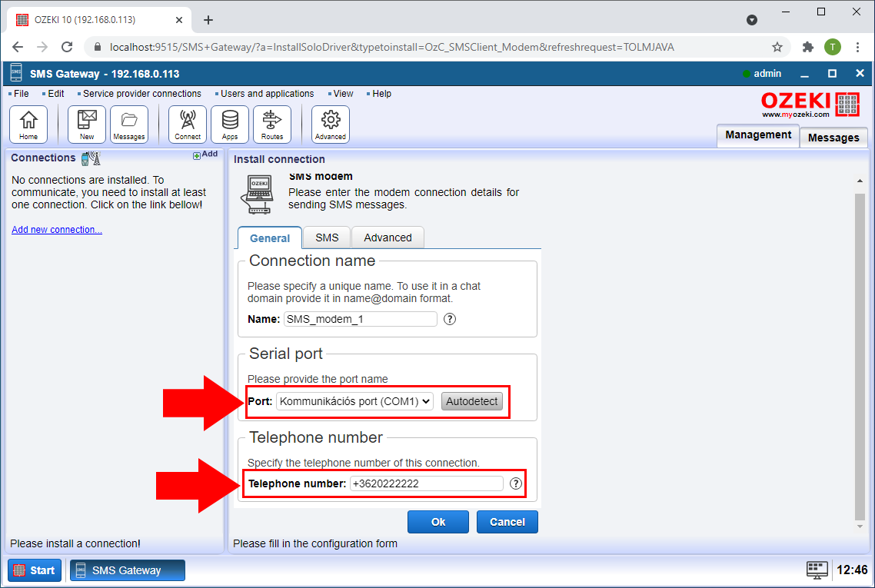Open Service provider connections menu
Viewport: 875px width, 588px height.
(141, 94)
